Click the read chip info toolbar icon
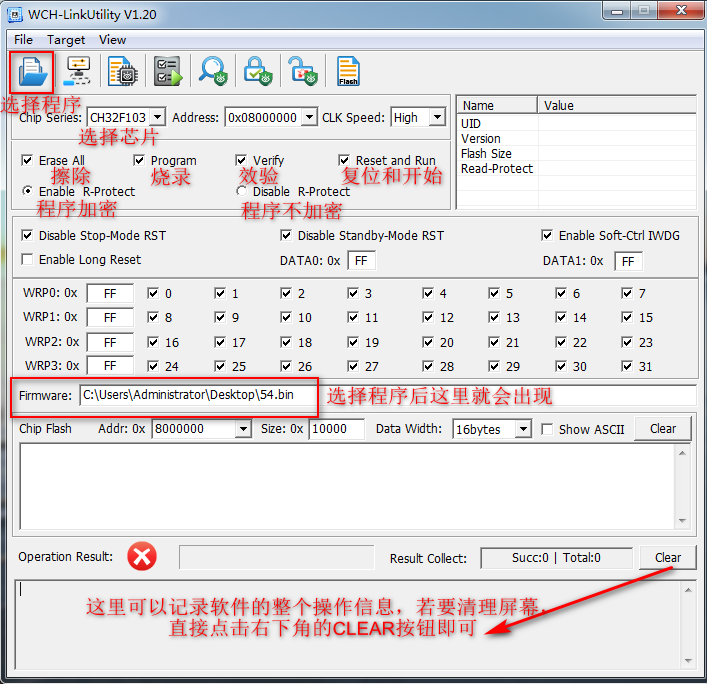 tap(123, 71)
